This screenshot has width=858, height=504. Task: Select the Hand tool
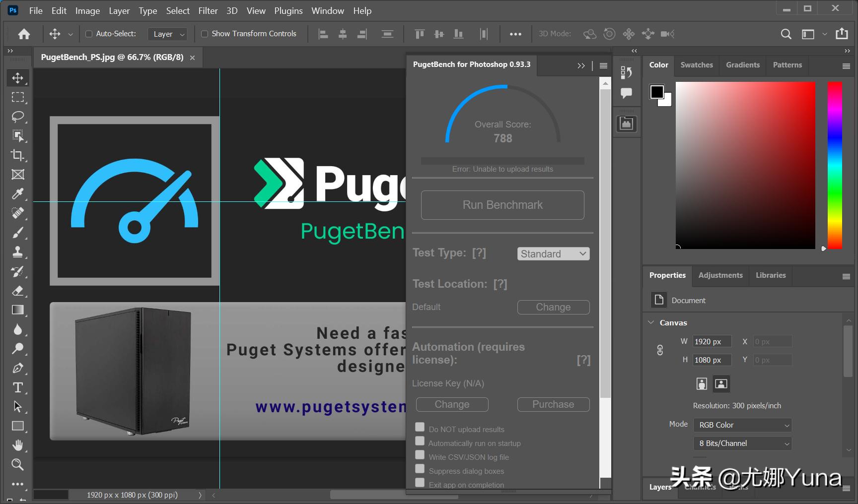18,445
